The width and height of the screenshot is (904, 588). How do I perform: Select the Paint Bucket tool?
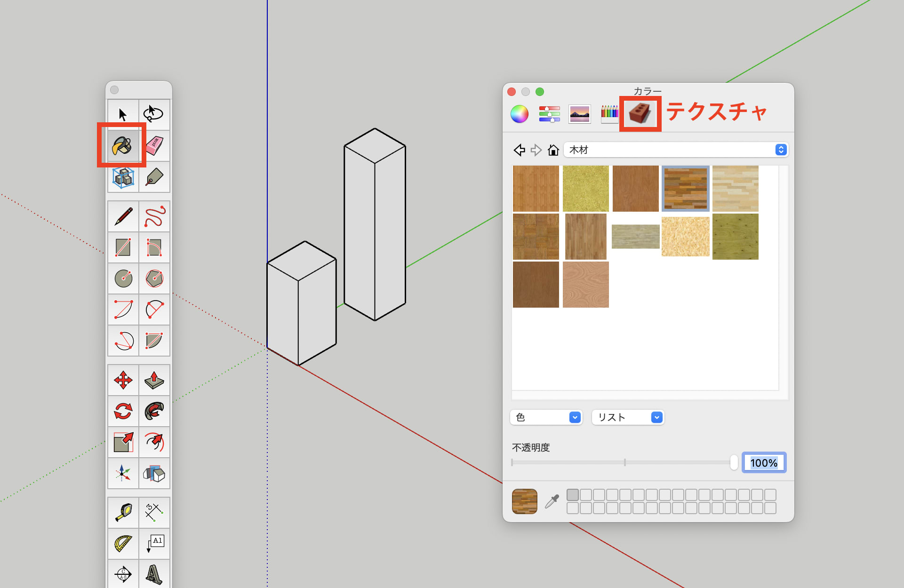click(x=122, y=146)
